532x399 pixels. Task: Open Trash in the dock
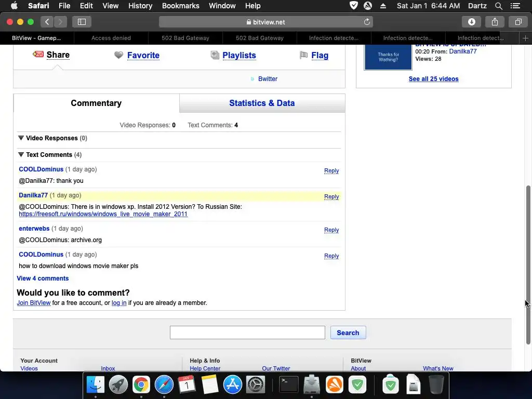436,385
